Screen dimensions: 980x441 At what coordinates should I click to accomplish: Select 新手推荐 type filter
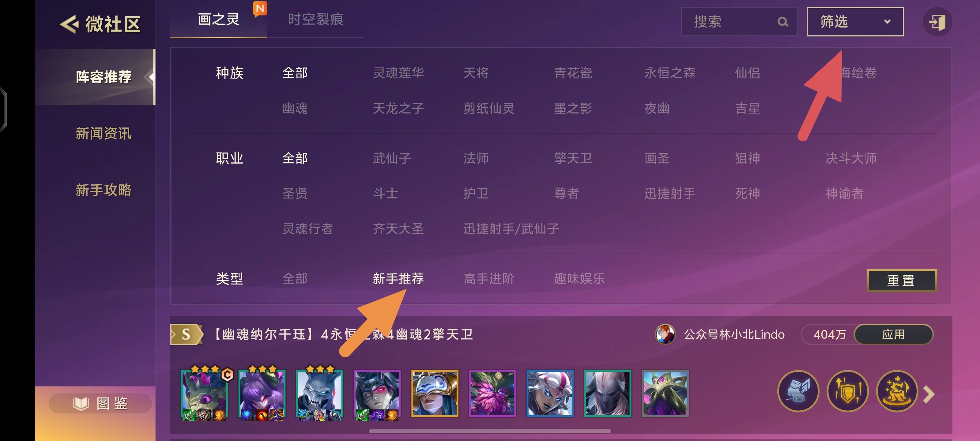pos(398,278)
